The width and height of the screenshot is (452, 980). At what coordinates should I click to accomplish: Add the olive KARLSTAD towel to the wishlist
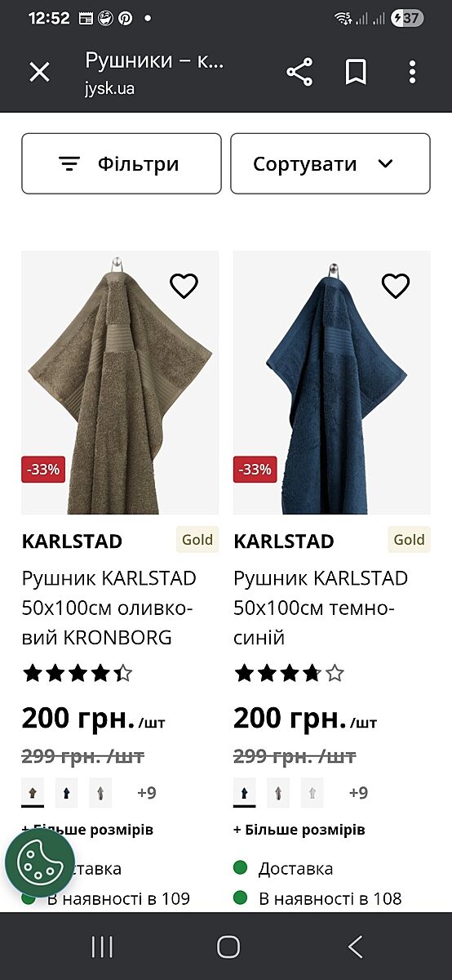tap(184, 286)
